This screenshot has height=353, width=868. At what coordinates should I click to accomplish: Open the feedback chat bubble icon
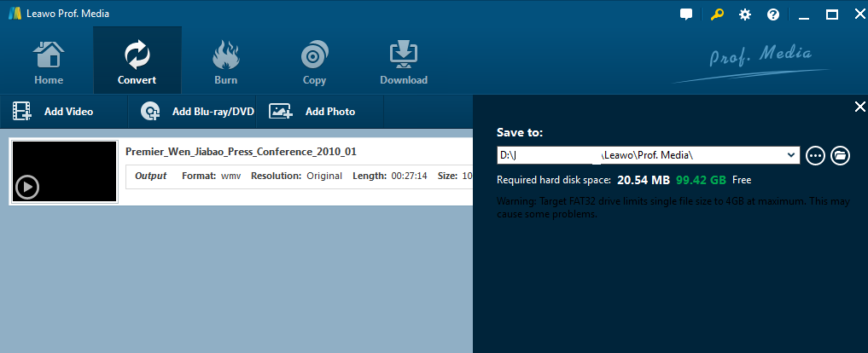(x=686, y=14)
